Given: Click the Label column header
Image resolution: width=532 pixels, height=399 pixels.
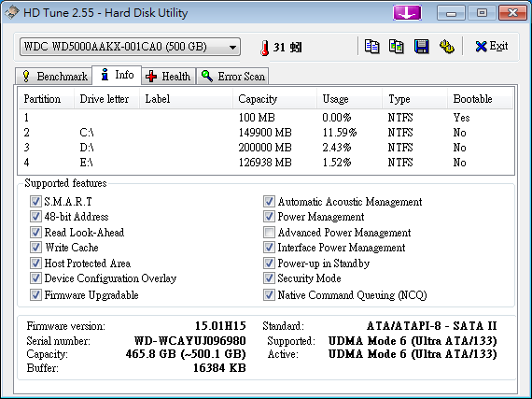Looking at the screenshot, I should (x=187, y=99).
